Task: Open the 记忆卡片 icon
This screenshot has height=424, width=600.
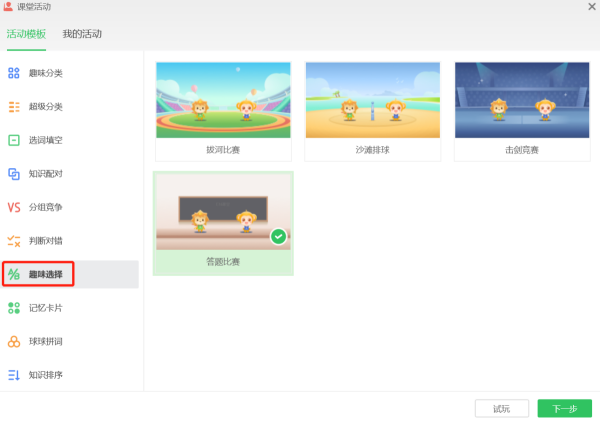Action: [14, 308]
